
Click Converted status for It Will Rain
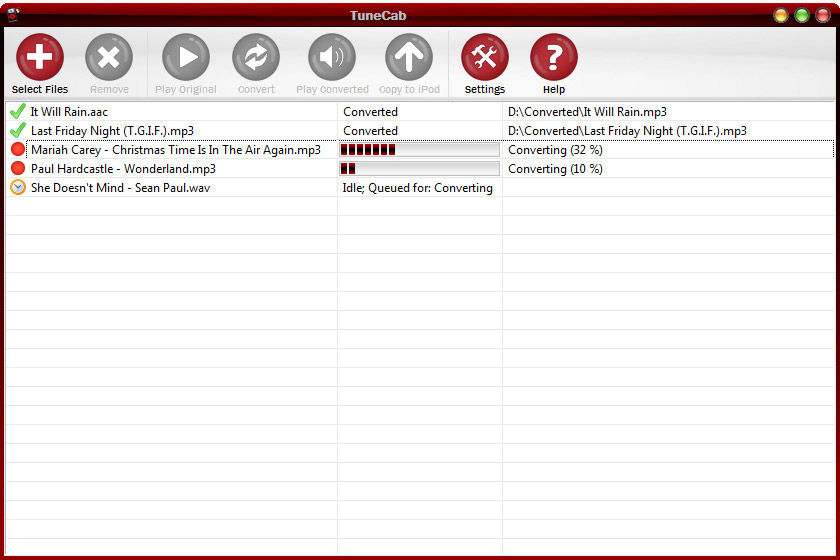(370, 111)
